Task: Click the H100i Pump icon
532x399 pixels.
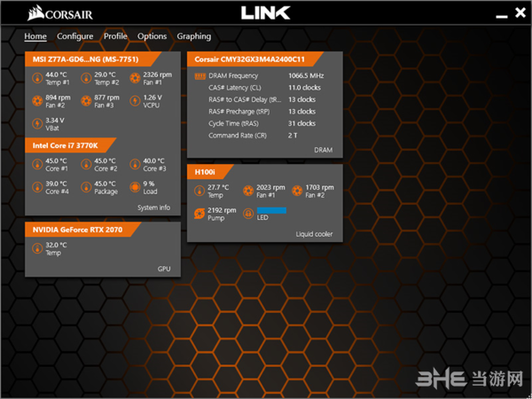Action: [x=199, y=214]
